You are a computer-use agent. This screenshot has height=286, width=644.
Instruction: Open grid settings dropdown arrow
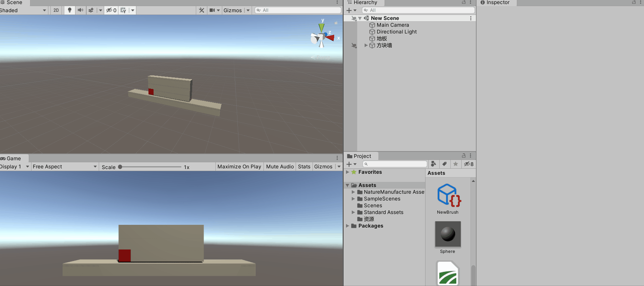pyautogui.click(x=133, y=10)
